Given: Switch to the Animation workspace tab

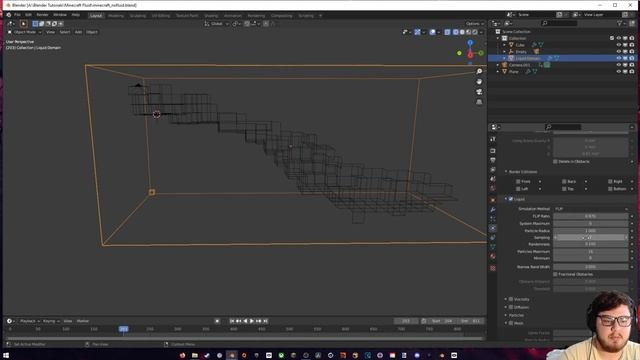Looking at the screenshot, I should click(233, 16).
